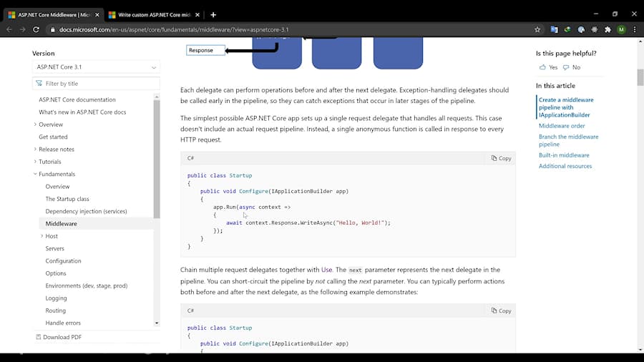
Task: Expand the Release notes node
Action: point(35,149)
